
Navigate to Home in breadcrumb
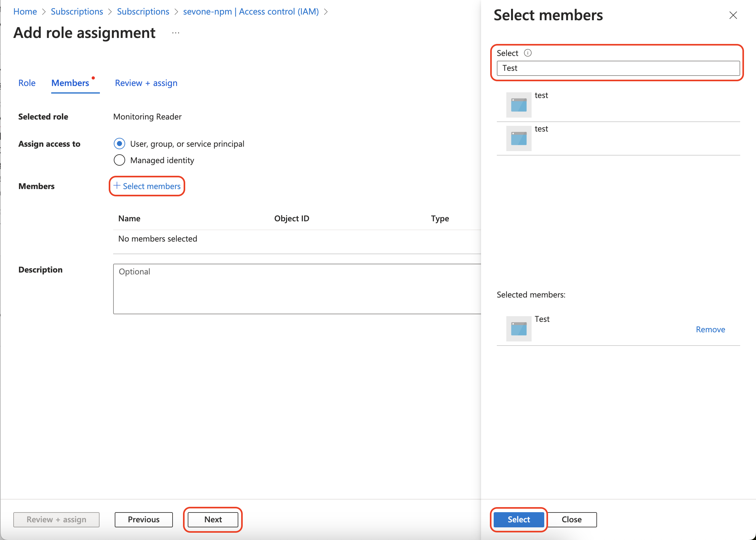click(x=25, y=12)
